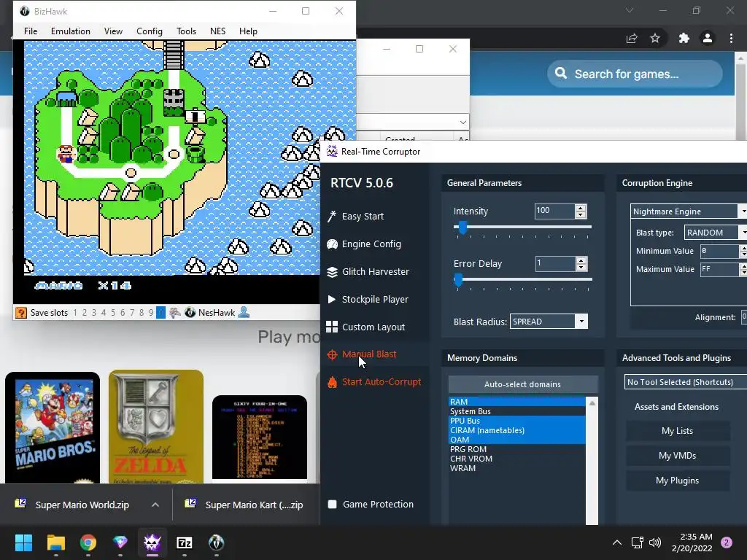This screenshot has height=560, width=747.
Task: Increase Intensity with the up stepper
Action: [x=581, y=208]
